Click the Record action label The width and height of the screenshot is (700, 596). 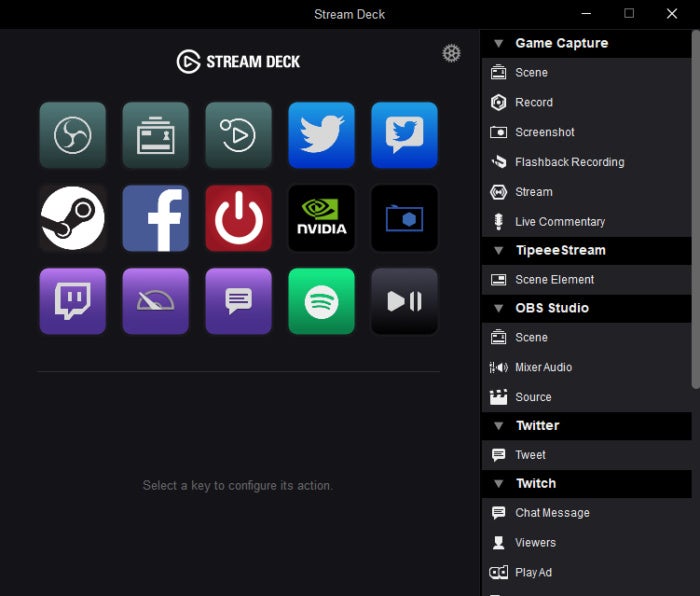point(534,102)
